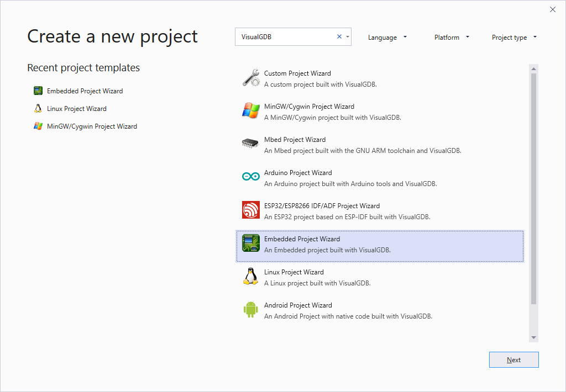Select 'Embedded Project Wizard' title in template list

point(302,239)
